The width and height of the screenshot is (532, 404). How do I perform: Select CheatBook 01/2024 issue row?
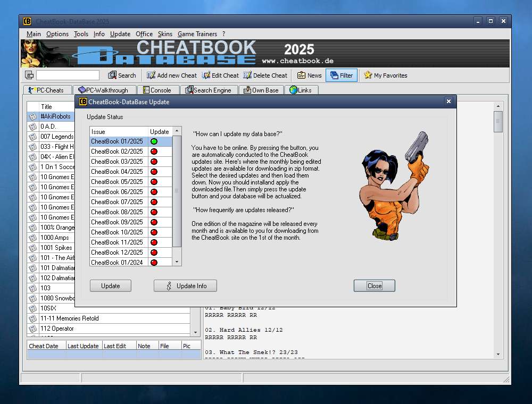tap(131, 262)
